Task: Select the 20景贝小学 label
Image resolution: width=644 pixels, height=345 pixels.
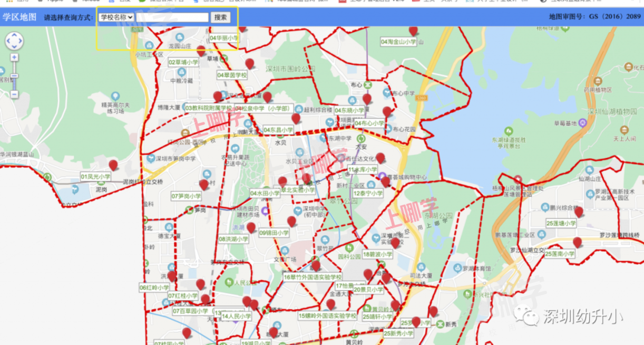Action: [369, 289]
